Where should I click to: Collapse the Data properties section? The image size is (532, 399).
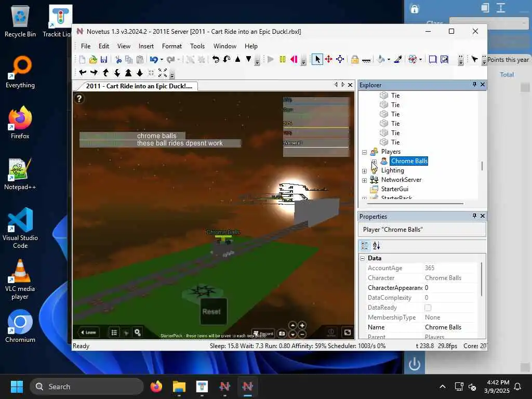coord(363,259)
